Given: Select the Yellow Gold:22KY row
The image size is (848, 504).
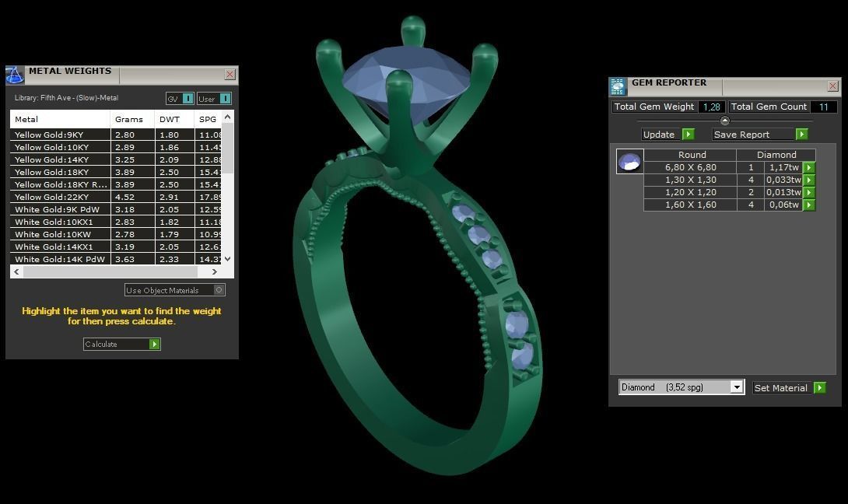Looking at the screenshot, I should (116, 197).
